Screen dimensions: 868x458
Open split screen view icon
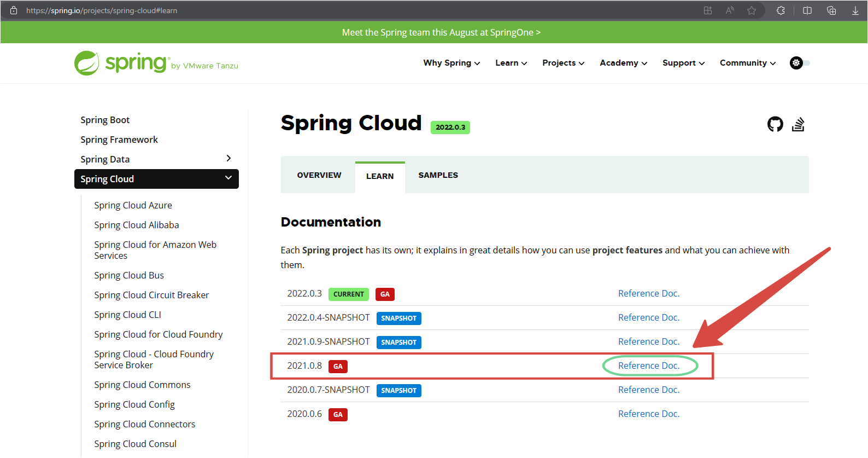tap(807, 10)
